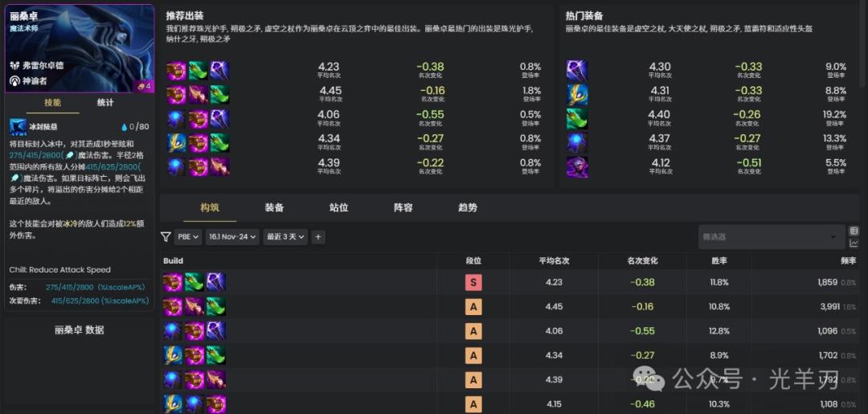
Task: Switch to the line chart view icon
Action: 854,243
